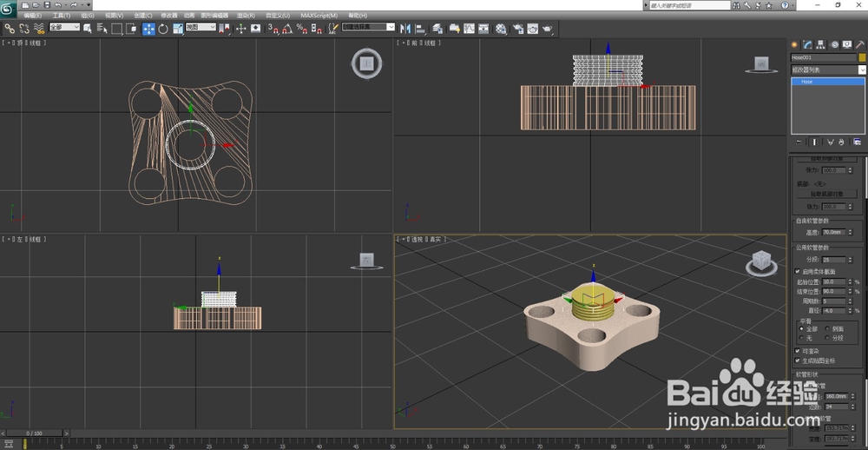Open the Select by Name list tool
Screen dimensions: 868x450
click(102, 29)
